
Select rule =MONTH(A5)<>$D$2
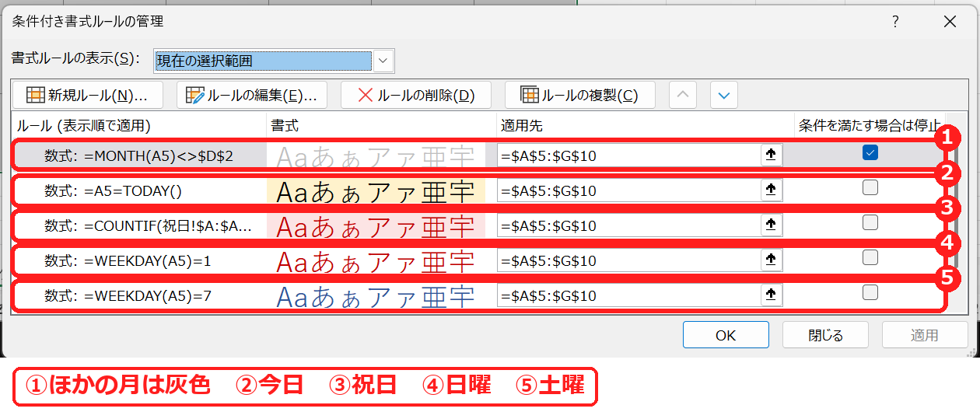139,155
